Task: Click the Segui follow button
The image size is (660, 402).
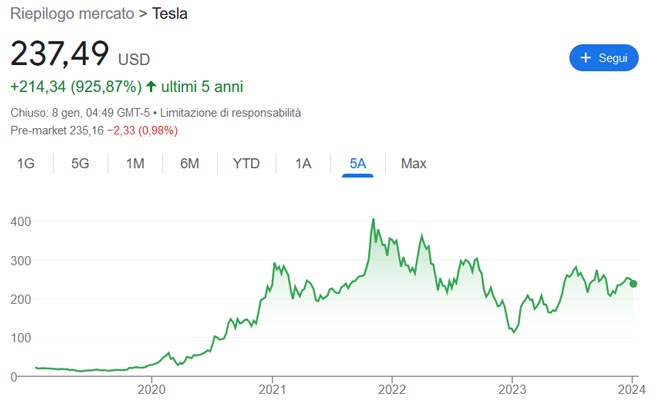Action: [603, 58]
